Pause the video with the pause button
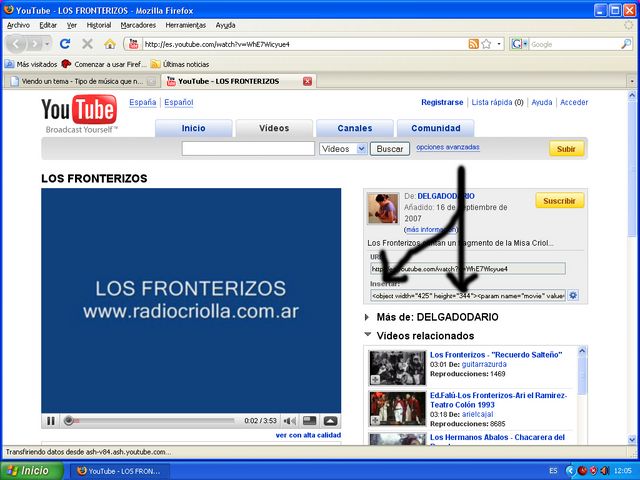The width and height of the screenshot is (640, 480). (x=51, y=421)
